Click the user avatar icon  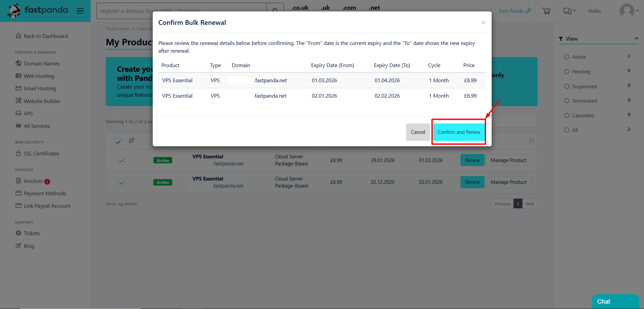[x=627, y=11]
